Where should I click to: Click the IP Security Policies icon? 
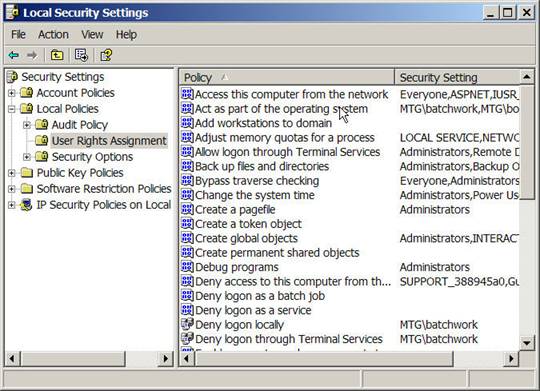(27, 205)
